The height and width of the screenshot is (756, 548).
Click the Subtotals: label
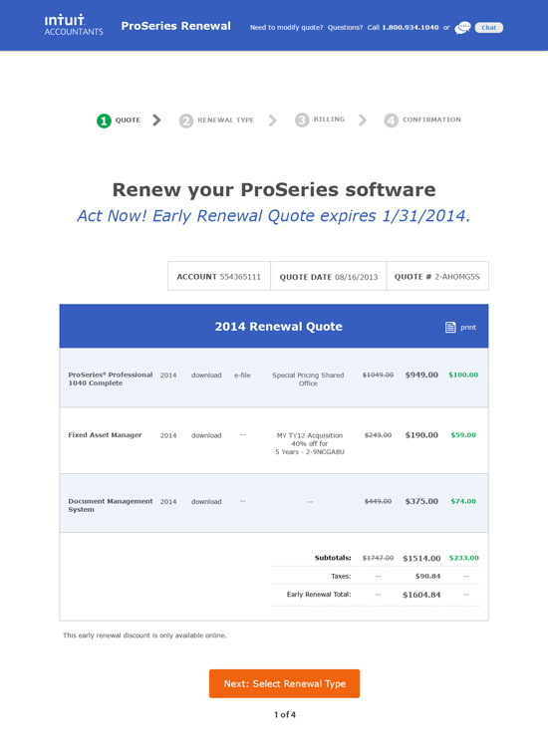(333, 558)
